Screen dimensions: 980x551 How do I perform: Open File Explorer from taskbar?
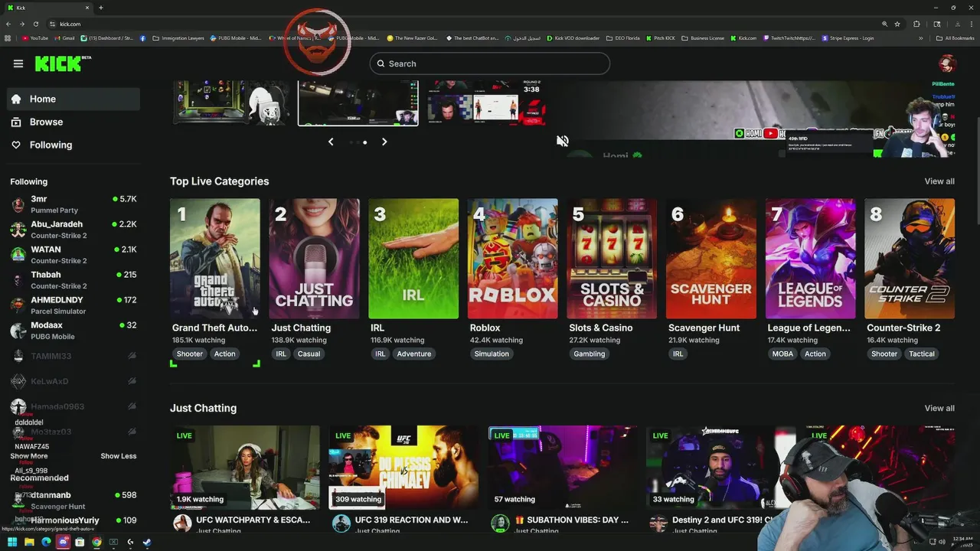[x=29, y=543]
